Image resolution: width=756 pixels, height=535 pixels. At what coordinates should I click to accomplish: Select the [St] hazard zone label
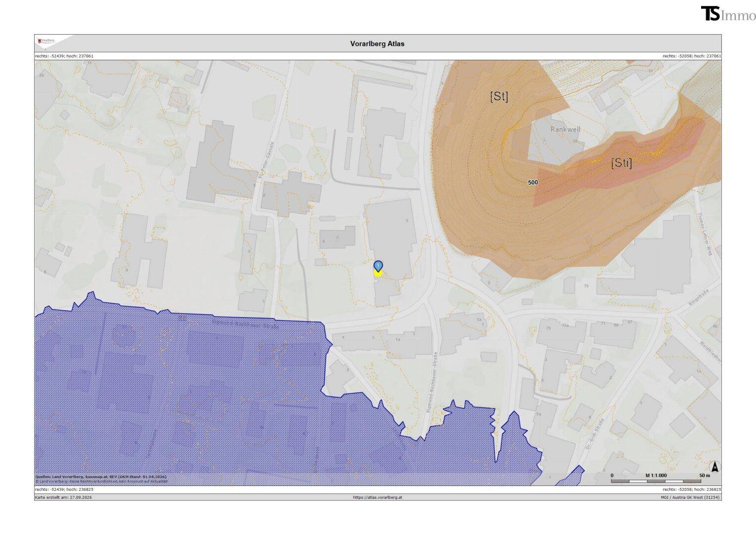click(x=499, y=96)
